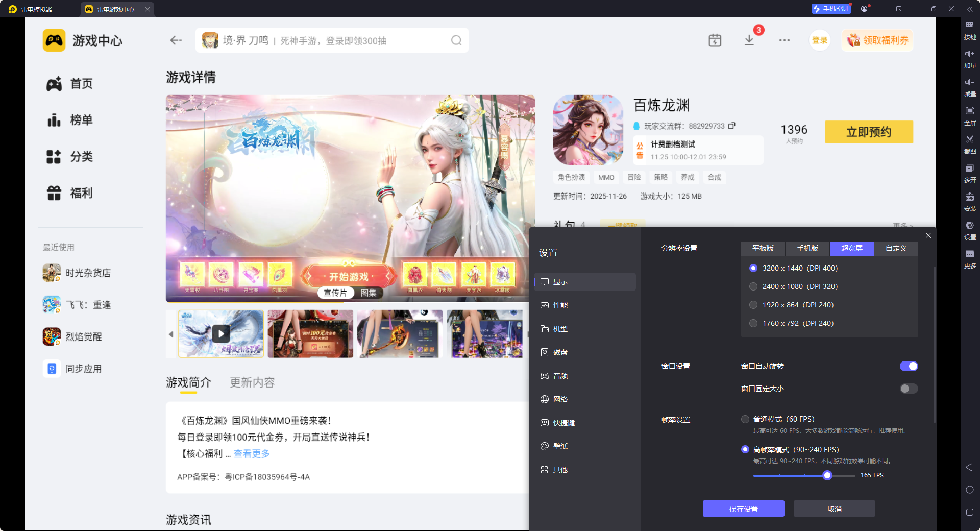Switch to the 图集 gallery tab

coord(369,293)
